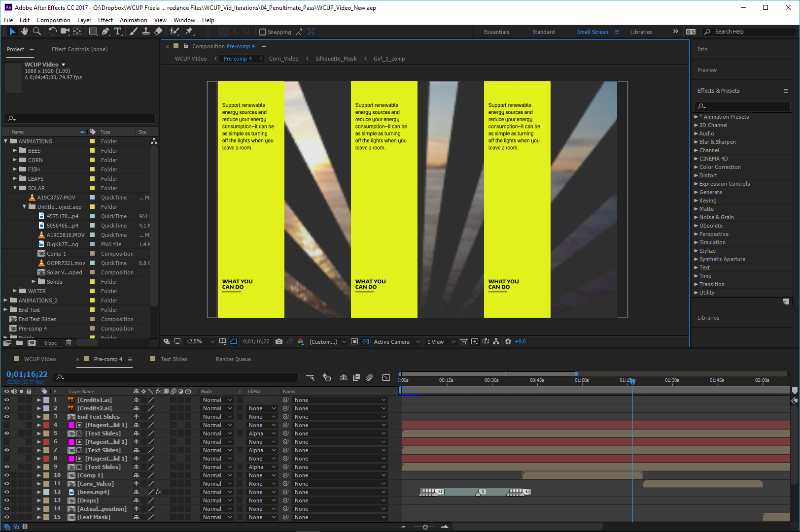Toggle visibility of End Text Slides layer
This screenshot has width=800, height=532.
click(7, 417)
